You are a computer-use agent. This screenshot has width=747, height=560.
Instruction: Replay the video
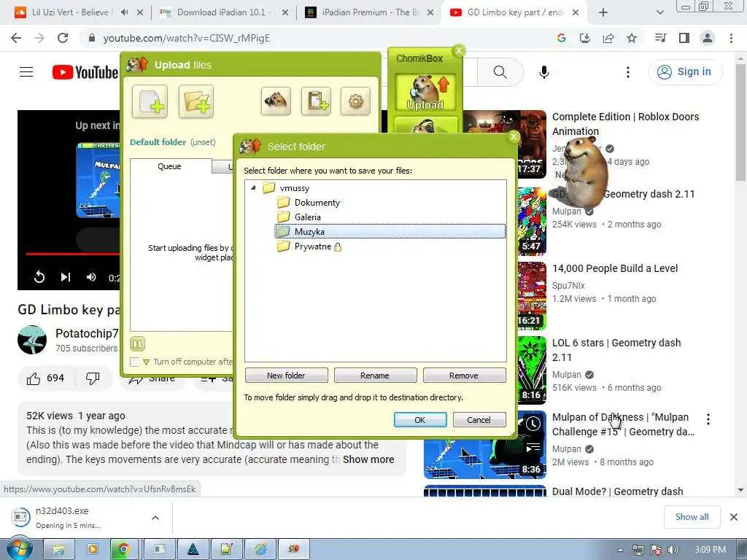tap(39, 276)
